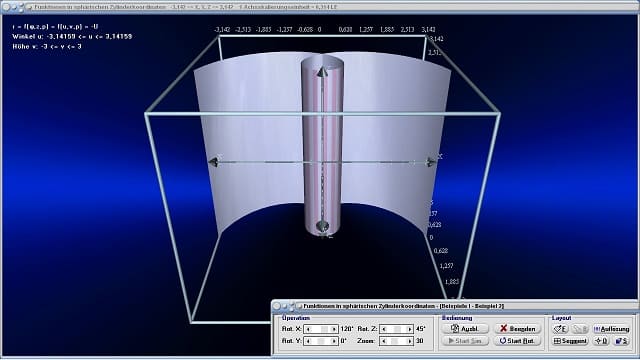Click the 0 crosshair layout button

tap(601, 341)
